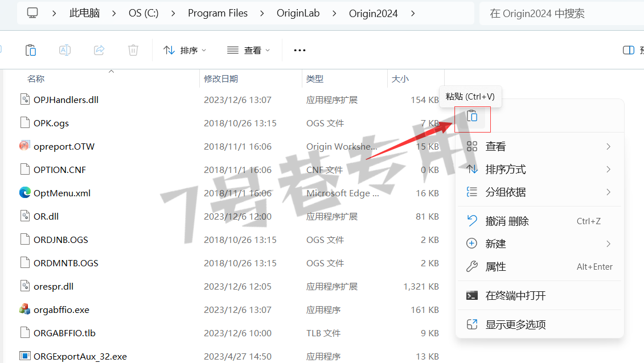
Task: Select the file name ORDJNB.OGS
Action: (x=61, y=240)
